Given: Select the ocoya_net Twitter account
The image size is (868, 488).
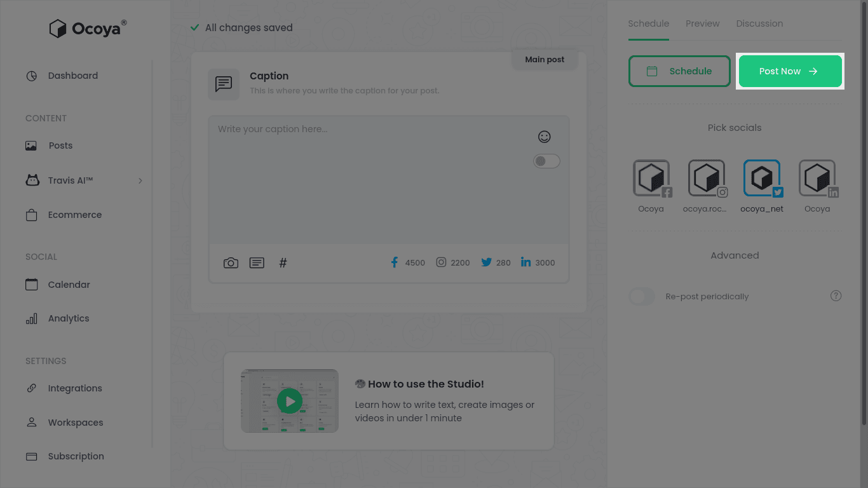Looking at the screenshot, I should point(762,179).
